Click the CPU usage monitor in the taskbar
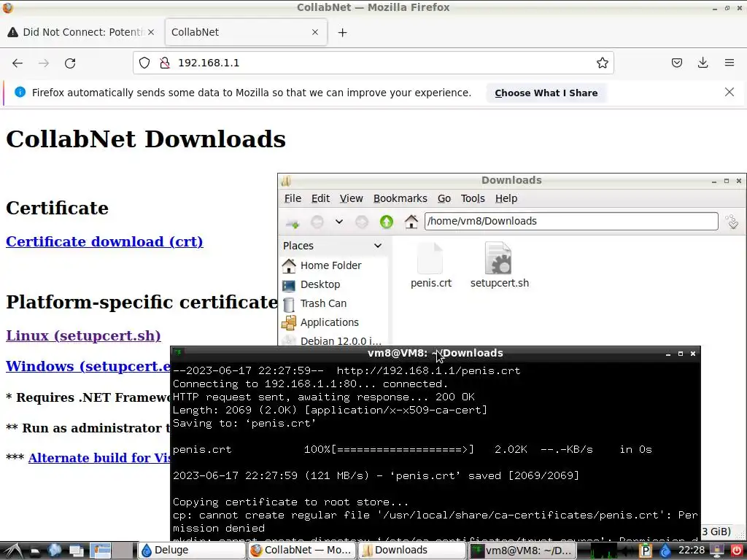 click(603, 551)
